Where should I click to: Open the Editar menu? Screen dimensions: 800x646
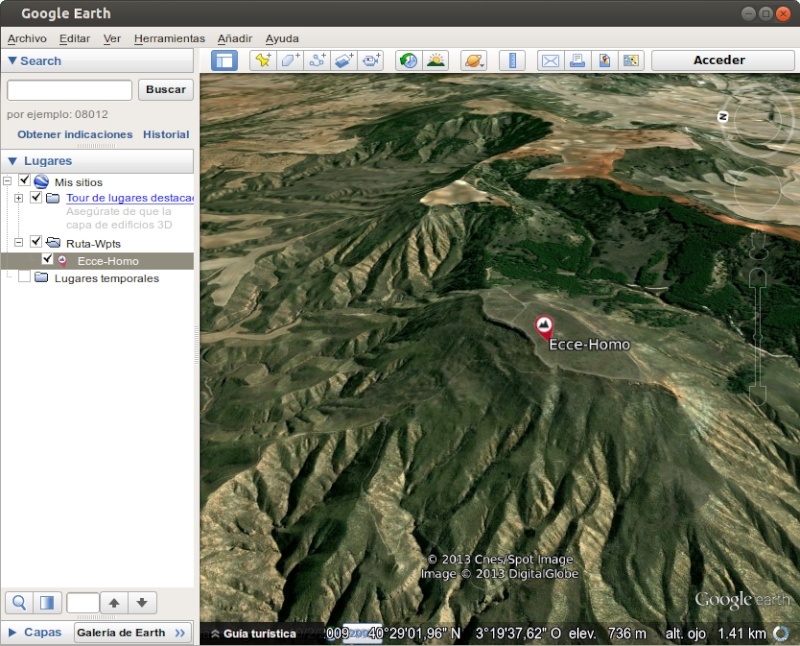click(x=74, y=38)
